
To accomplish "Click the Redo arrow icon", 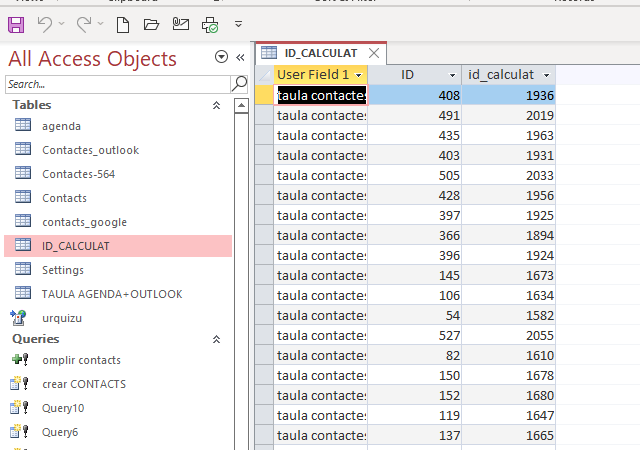I will click(84, 23).
